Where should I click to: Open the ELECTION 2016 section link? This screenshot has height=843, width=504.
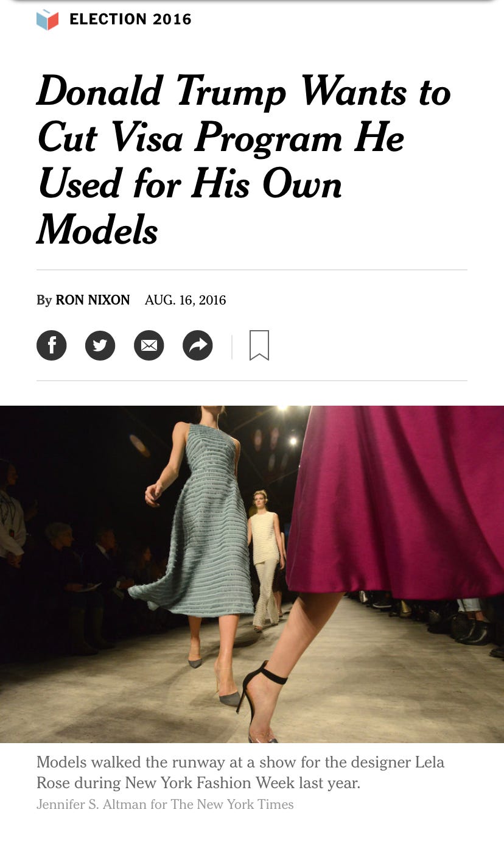point(130,19)
